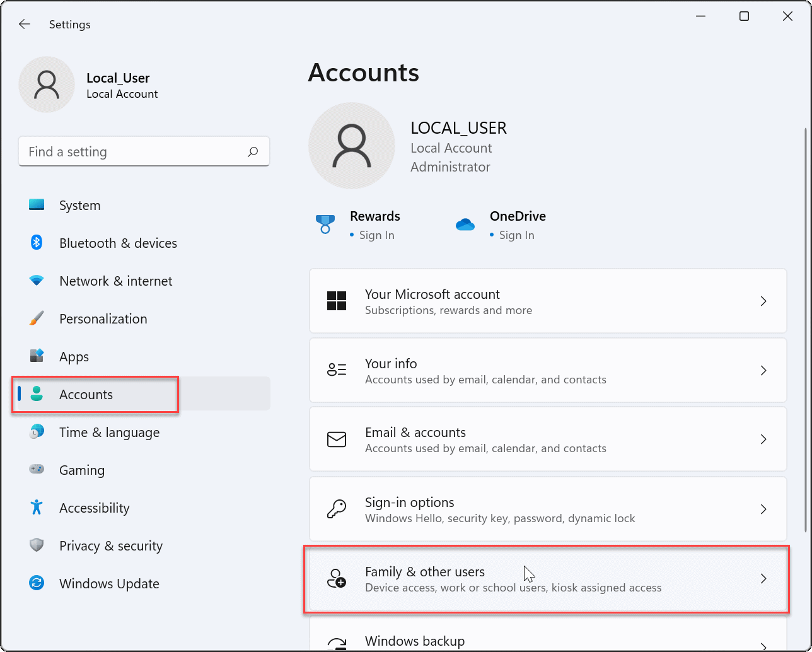The height and width of the screenshot is (652, 812).
Task: Click the Email & accounts envelope icon
Action: (337, 440)
